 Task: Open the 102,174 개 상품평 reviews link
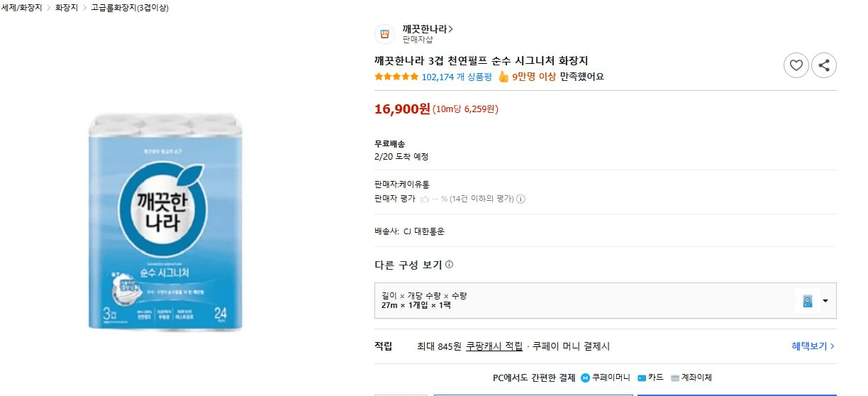click(x=456, y=77)
